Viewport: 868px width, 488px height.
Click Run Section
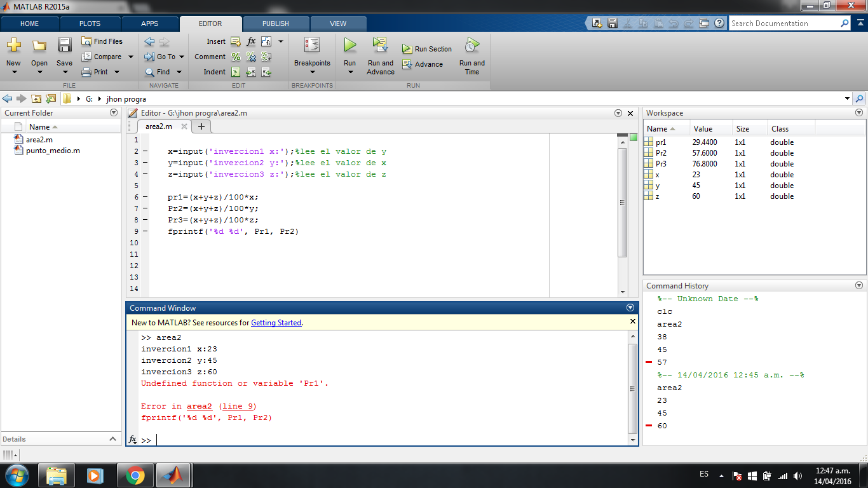tap(427, 49)
